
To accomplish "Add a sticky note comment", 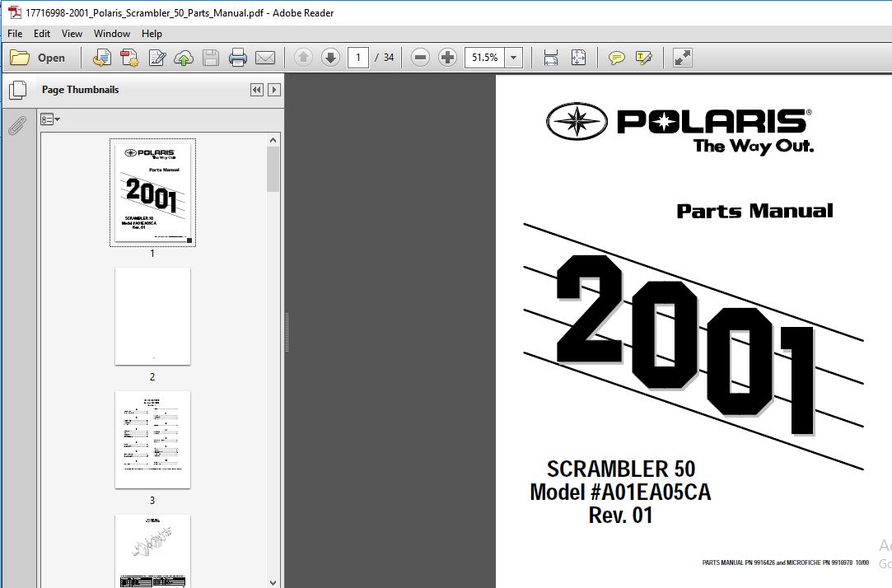I will point(617,58).
